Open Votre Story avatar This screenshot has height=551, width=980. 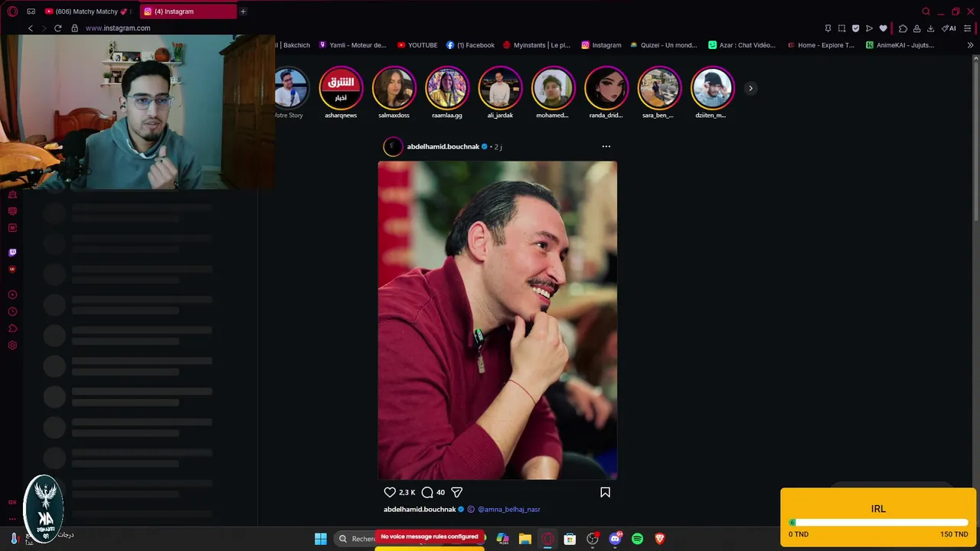pyautogui.click(x=291, y=88)
